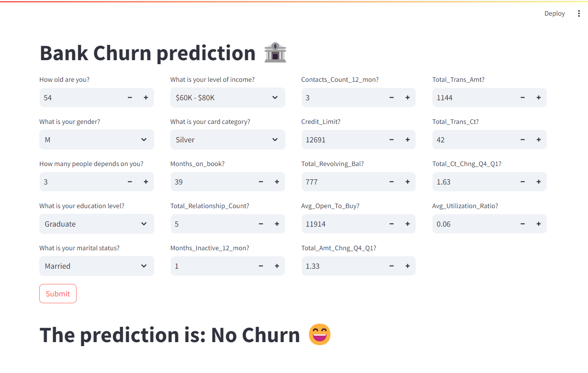Increase Total_Relationship_Count with the plus button

(277, 224)
